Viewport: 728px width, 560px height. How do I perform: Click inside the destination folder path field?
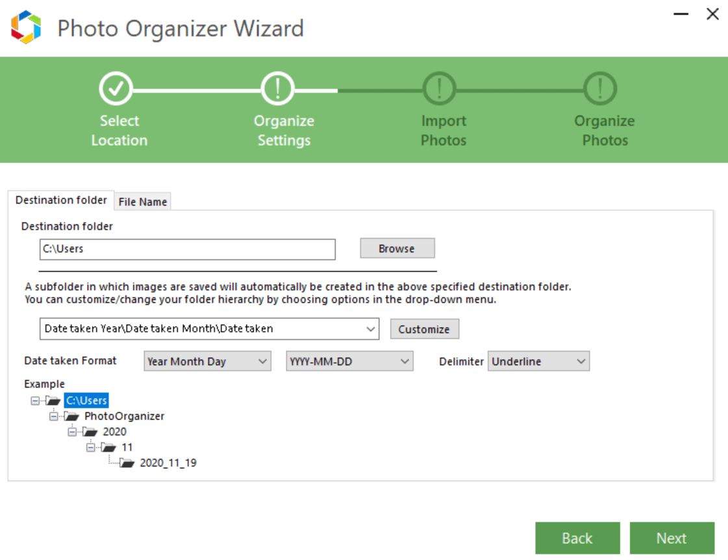click(187, 249)
